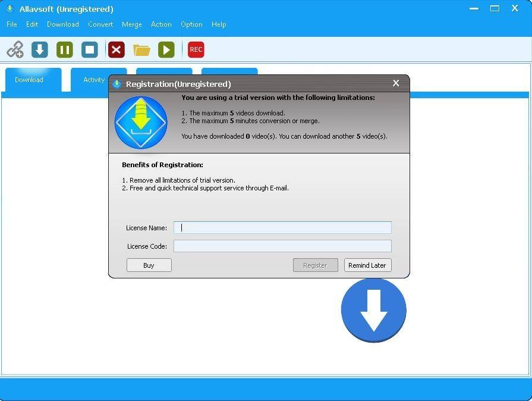Stop the task using the blue stop icon
532x401 pixels.
(90, 49)
